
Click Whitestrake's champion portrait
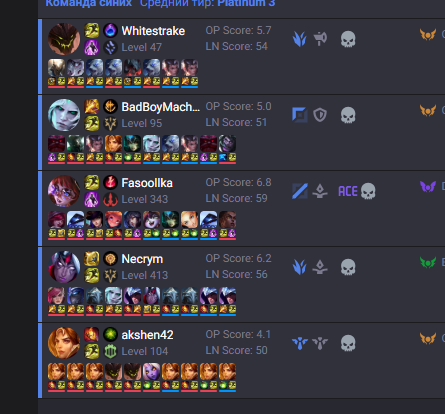tap(64, 39)
